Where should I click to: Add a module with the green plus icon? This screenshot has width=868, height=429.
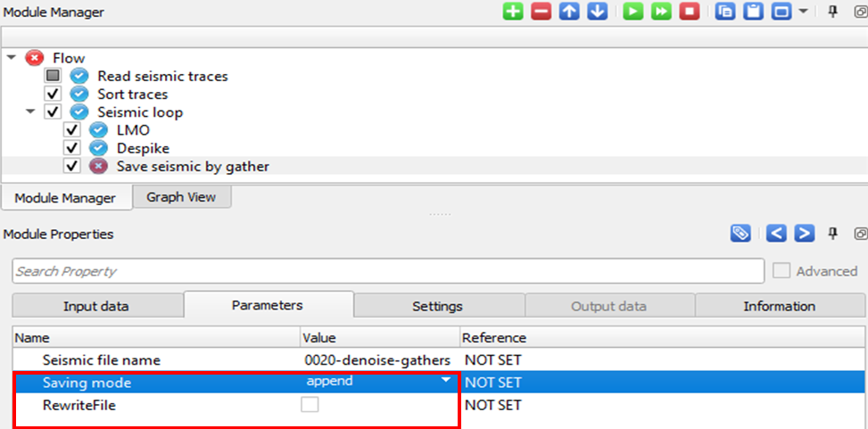(513, 12)
